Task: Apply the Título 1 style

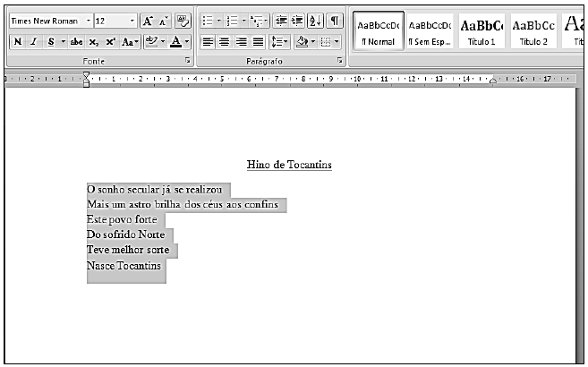Action: tap(482, 31)
